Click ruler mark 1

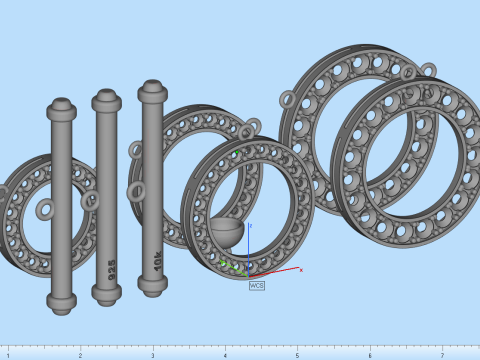(x=8, y=356)
